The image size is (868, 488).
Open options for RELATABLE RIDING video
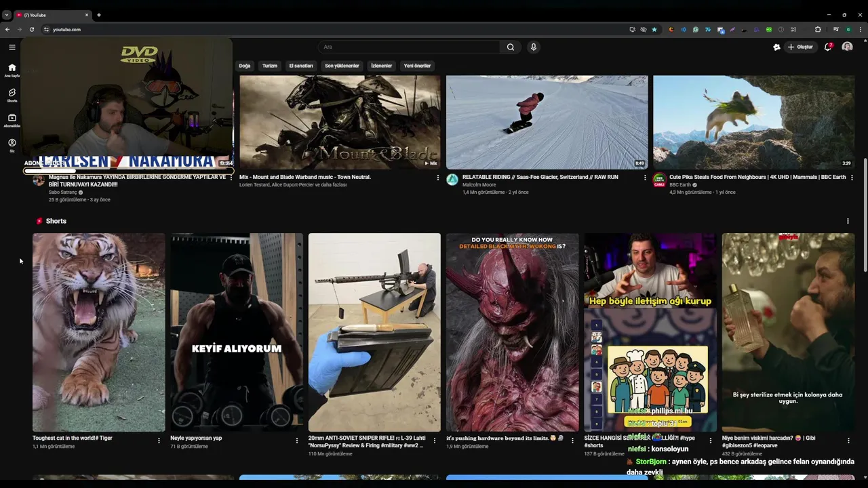point(645,178)
